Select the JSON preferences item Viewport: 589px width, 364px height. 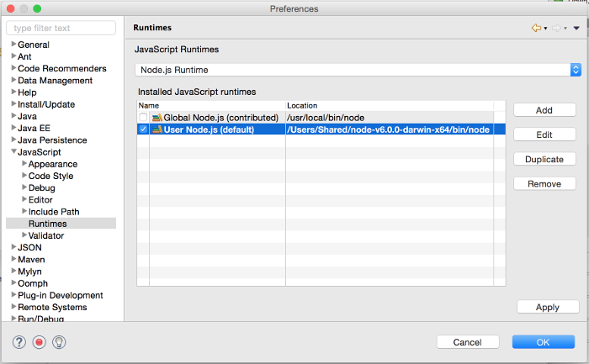[x=29, y=247]
